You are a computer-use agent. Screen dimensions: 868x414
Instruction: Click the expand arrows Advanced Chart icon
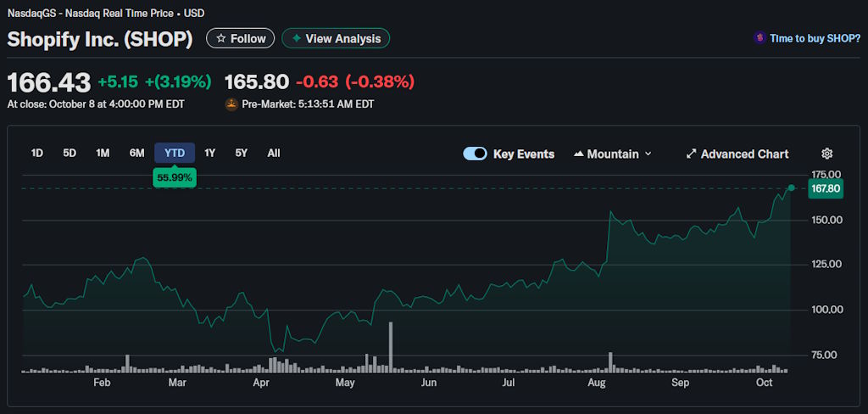pos(692,154)
